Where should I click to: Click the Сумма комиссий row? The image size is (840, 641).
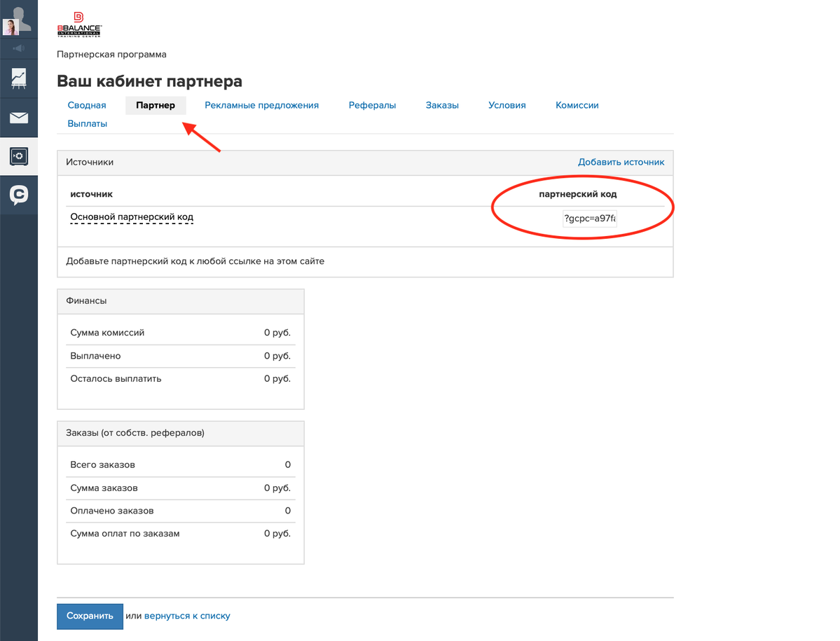click(181, 333)
